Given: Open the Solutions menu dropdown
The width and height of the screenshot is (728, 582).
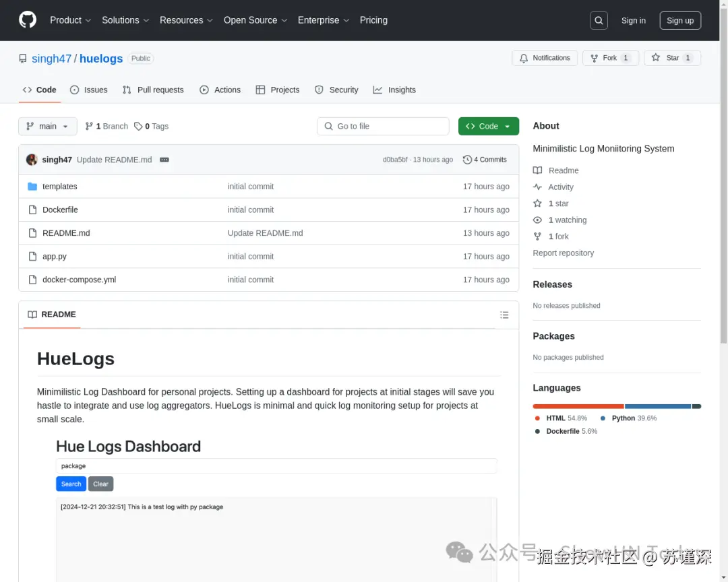Looking at the screenshot, I should pos(125,20).
